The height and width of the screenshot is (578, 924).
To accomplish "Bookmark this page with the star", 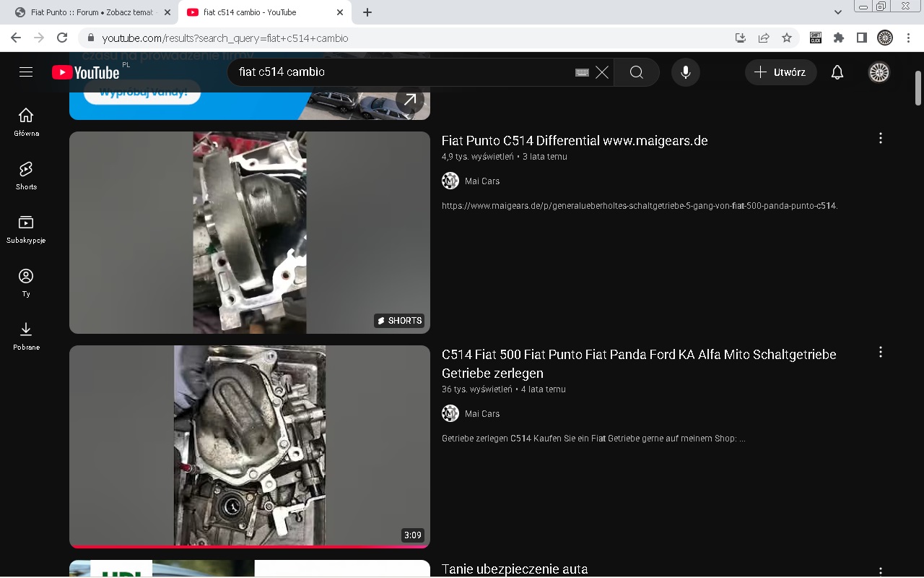I will tap(787, 38).
